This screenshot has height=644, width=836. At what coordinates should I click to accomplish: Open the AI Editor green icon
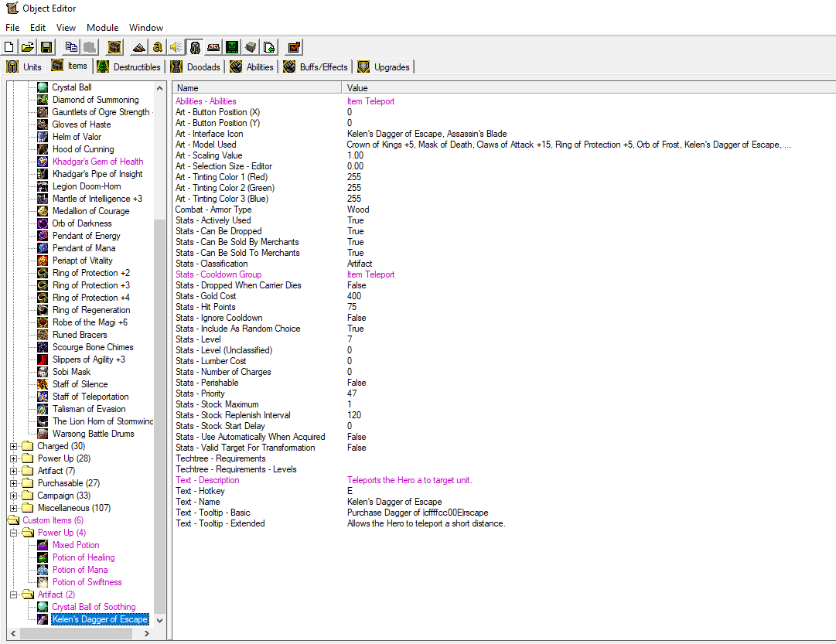232,47
